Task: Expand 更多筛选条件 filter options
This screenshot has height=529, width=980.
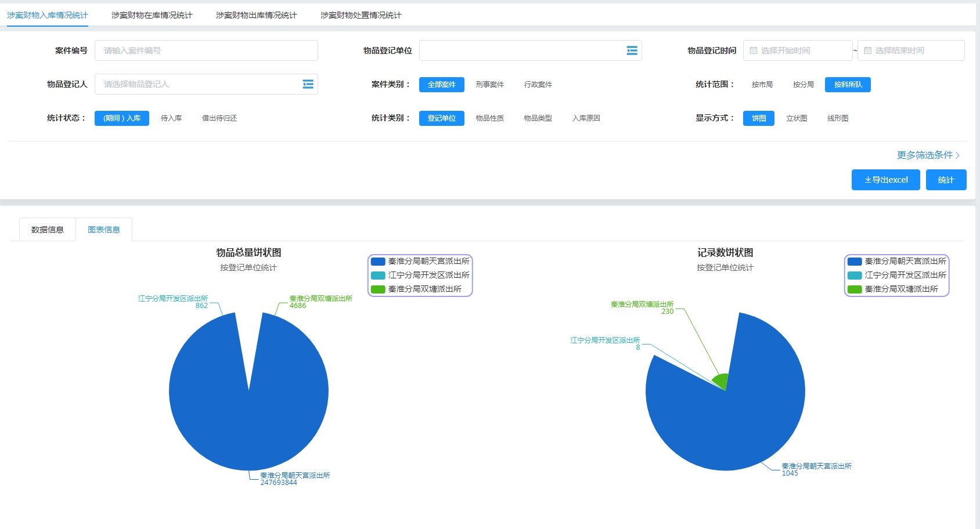Action: click(x=928, y=155)
